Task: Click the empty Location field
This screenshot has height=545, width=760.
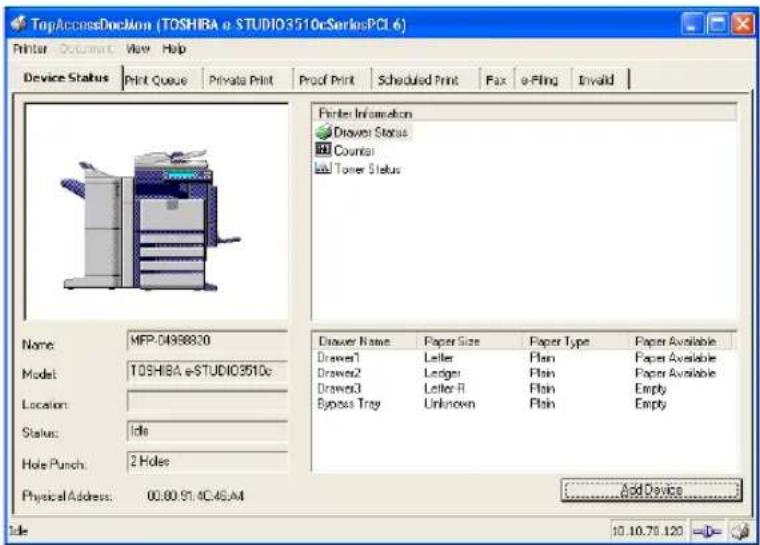Action: pyautogui.click(x=207, y=401)
